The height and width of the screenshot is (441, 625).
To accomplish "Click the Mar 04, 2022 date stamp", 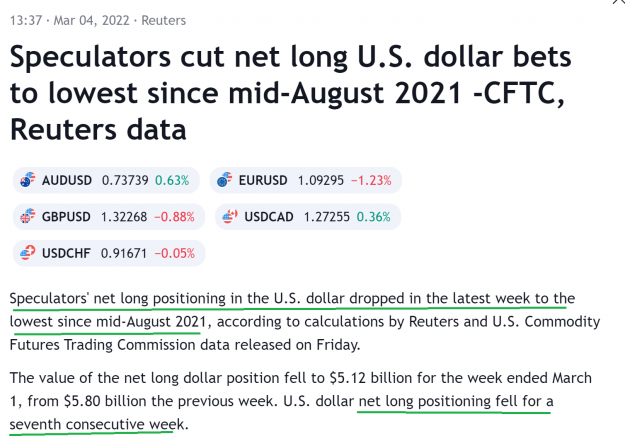I will tap(91, 20).
